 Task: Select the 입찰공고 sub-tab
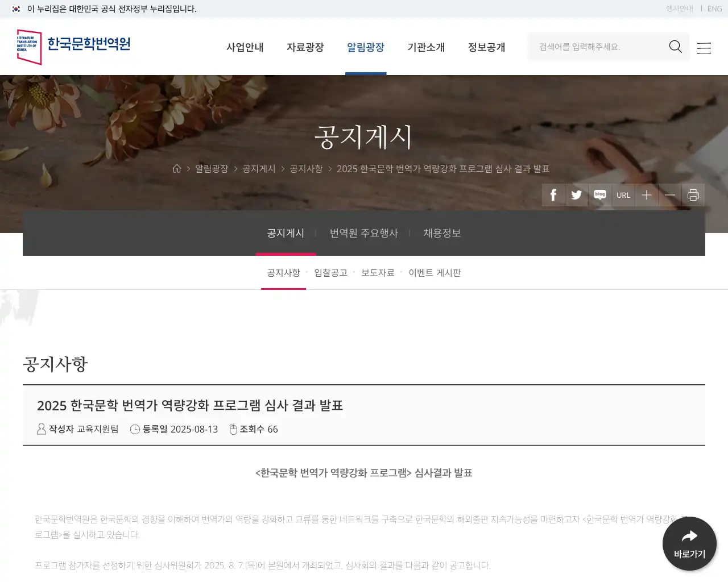point(331,272)
